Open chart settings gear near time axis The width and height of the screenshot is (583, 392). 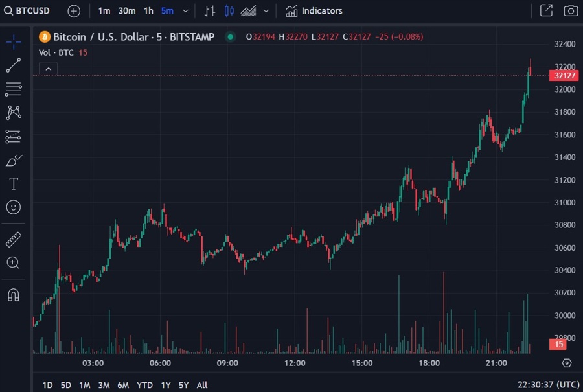pos(567,363)
